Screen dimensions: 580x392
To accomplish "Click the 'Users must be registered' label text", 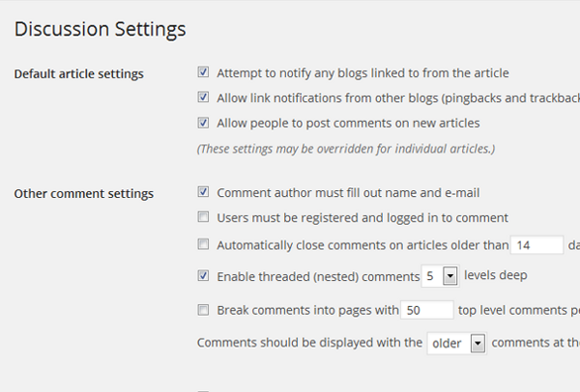I will [x=362, y=218].
